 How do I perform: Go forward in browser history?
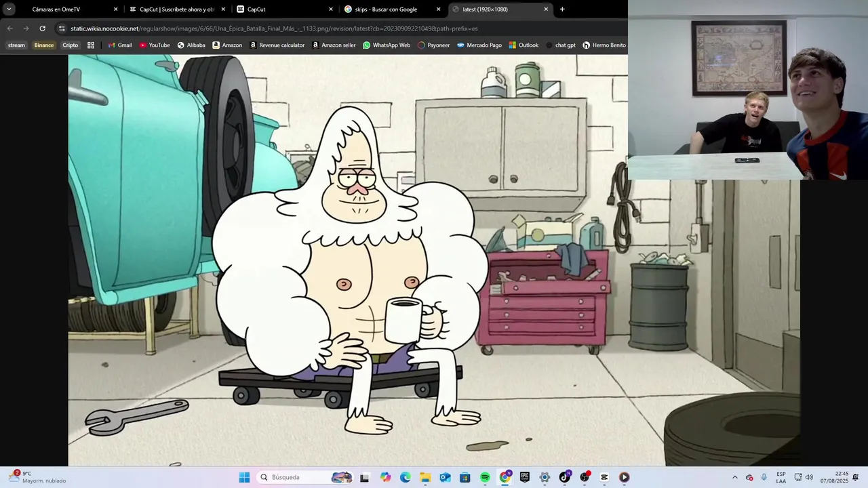click(26, 28)
